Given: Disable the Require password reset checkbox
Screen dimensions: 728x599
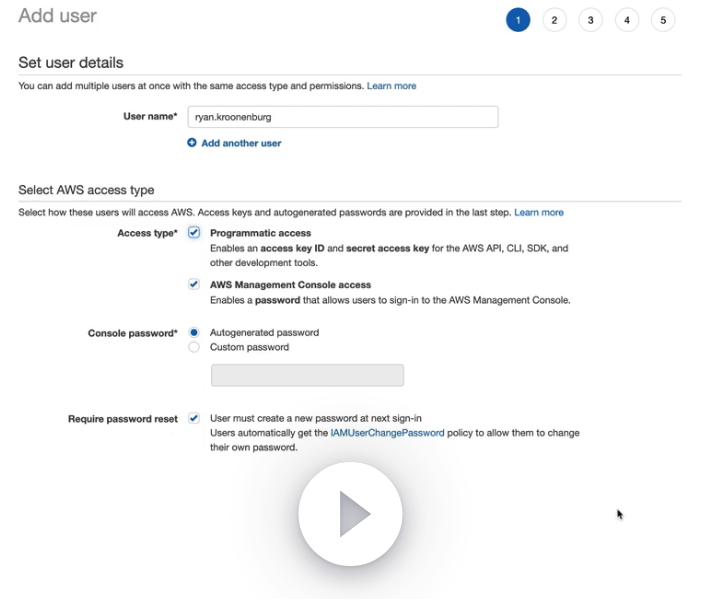Looking at the screenshot, I should [194, 418].
